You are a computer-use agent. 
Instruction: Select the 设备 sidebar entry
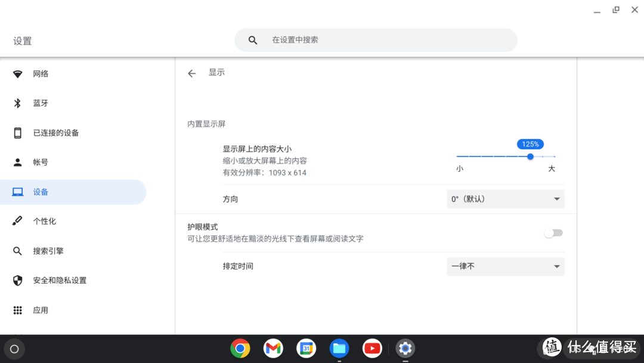42,191
